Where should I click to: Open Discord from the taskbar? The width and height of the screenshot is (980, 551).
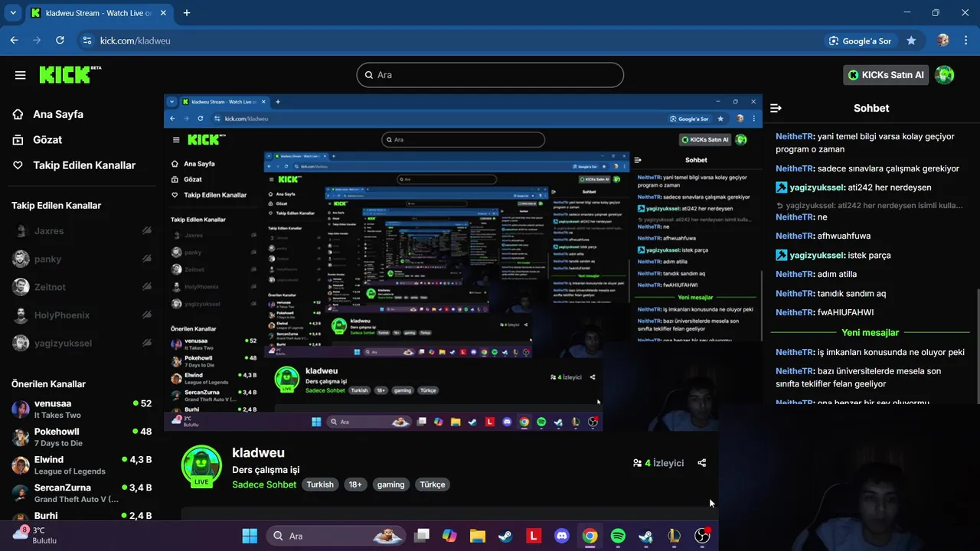coord(562,536)
